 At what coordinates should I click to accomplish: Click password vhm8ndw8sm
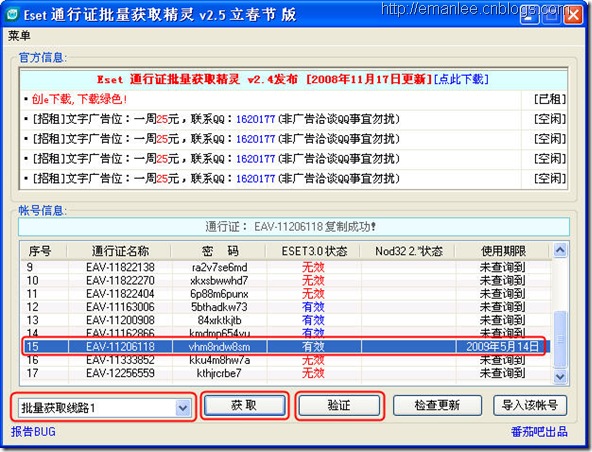click(x=220, y=347)
